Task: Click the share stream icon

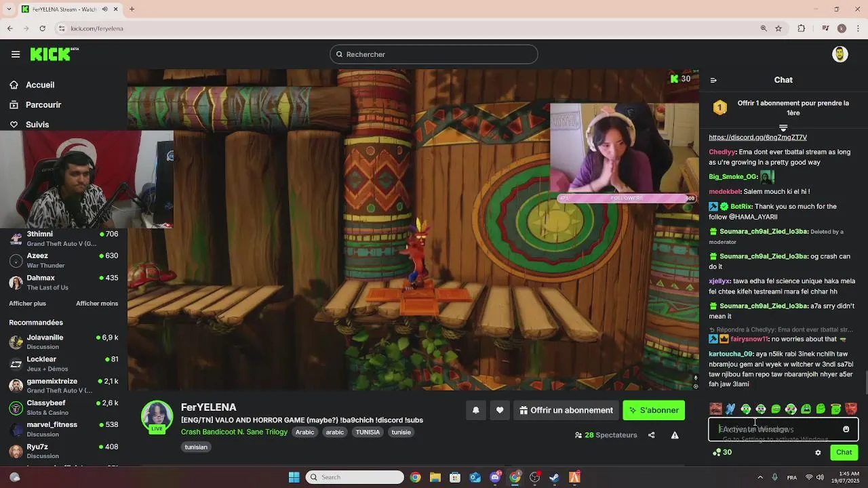Action: [x=651, y=435]
